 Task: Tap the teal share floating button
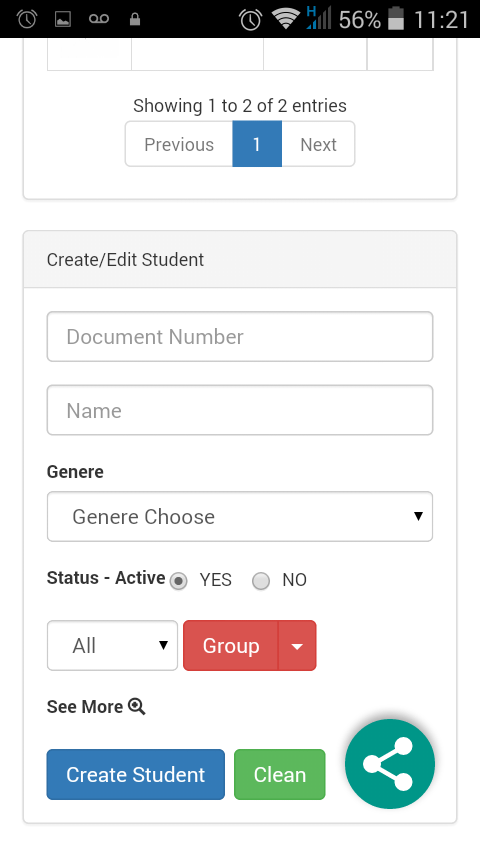pos(390,764)
